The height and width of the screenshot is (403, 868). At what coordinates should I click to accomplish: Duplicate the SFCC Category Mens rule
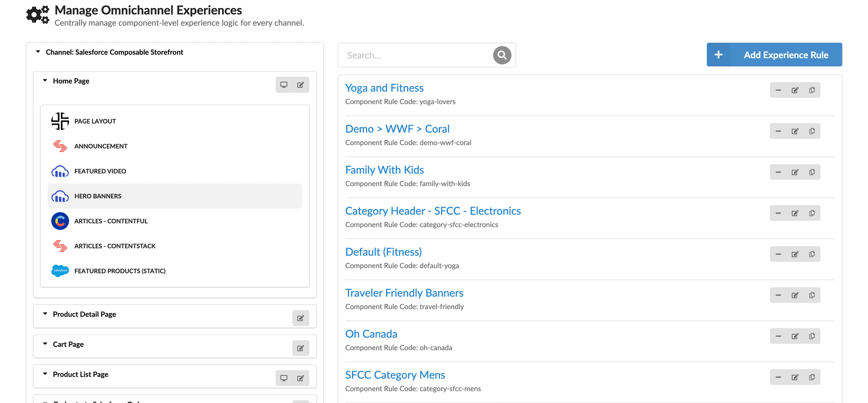click(x=812, y=377)
